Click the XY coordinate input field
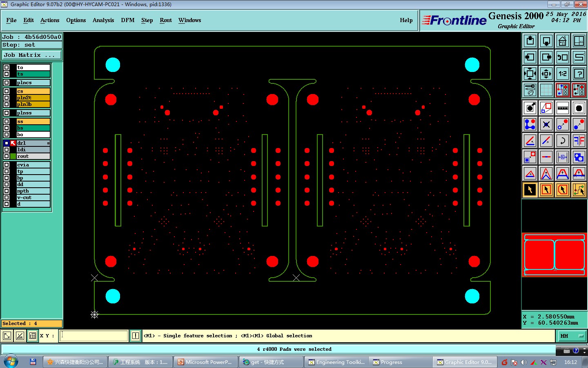The image size is (588, 368). [94, 336]
